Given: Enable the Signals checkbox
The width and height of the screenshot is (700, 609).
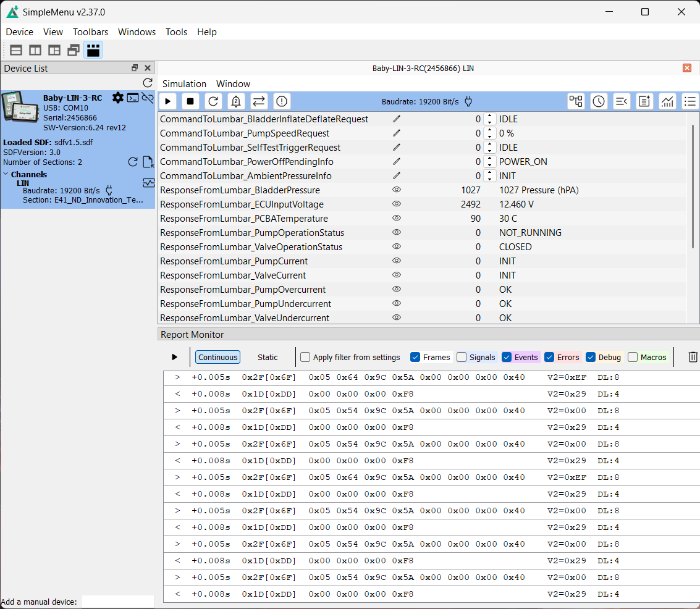Looking at the screenshot, I should [462, 357].
